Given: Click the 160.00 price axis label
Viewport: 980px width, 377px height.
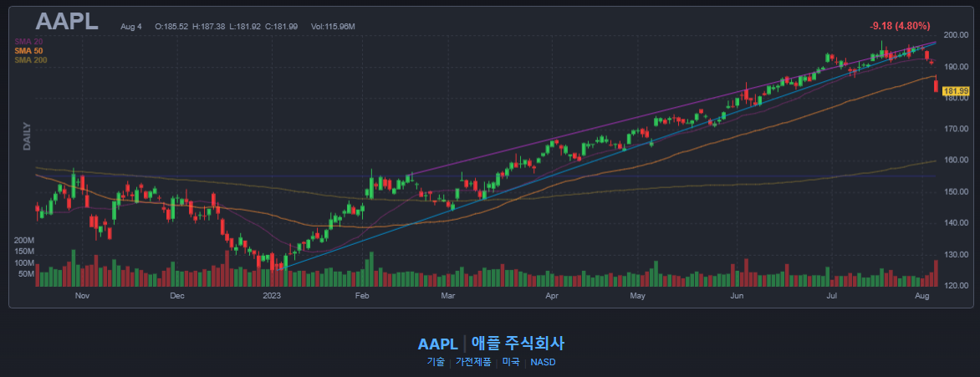Looking at the screenshot, I should pyautogui.click(x=955, y=160).
